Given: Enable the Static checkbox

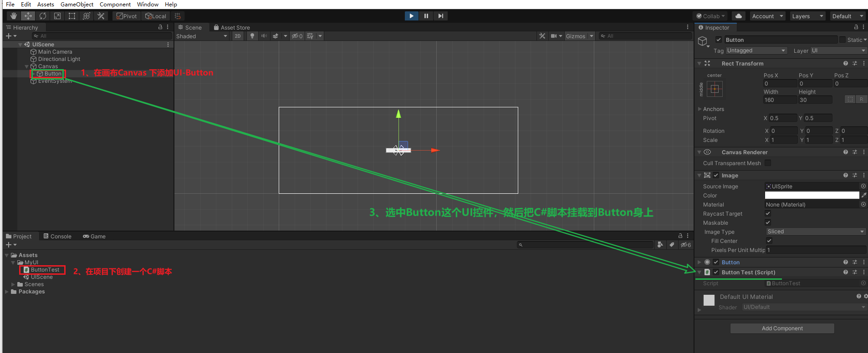Looking at the screenshot, I should pos(842,40).
